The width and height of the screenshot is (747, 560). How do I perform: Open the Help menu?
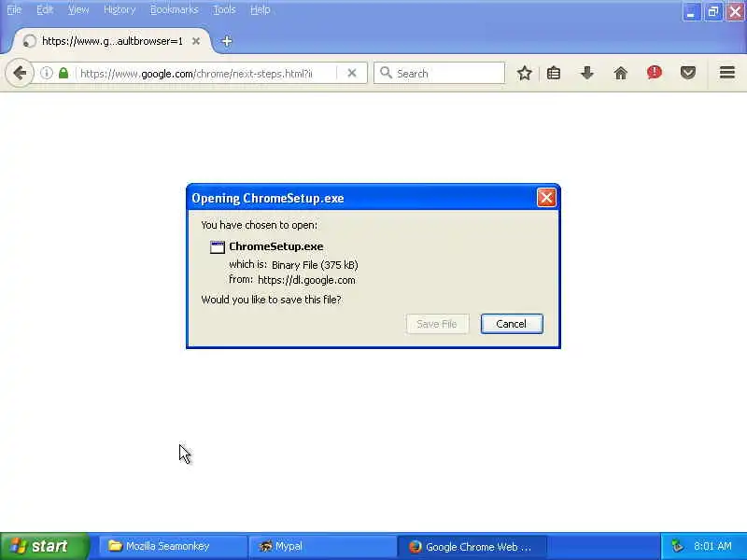click(261, 9)
